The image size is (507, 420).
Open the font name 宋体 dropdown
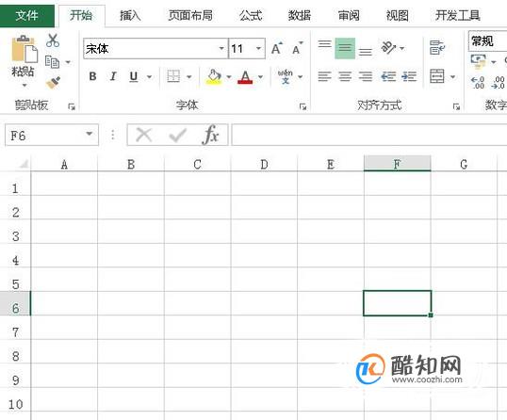pyautogui.click(x=221, y=48)
